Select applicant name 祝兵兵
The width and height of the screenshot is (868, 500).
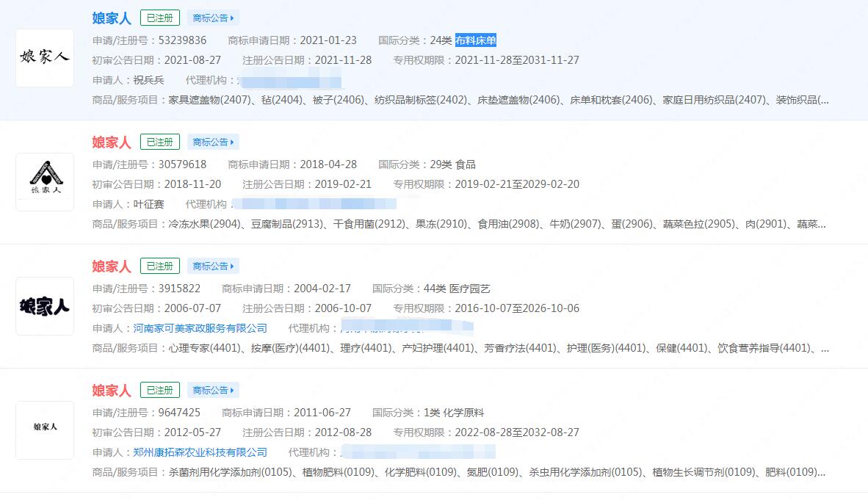(x=148, y=79)
